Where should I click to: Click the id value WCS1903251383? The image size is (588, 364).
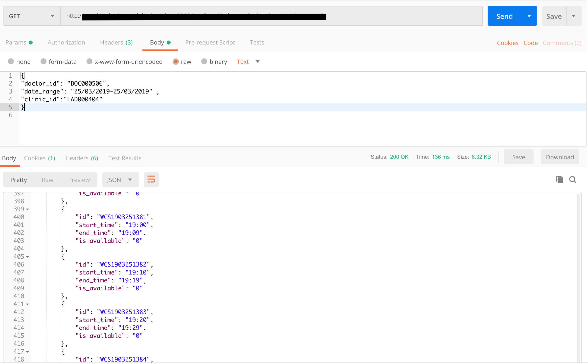pyautogui.click(x=123, y=312)
